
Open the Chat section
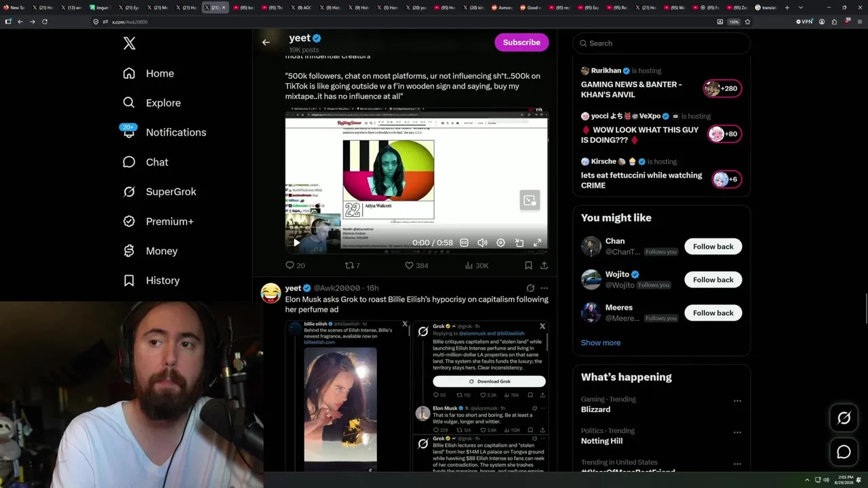(145, 162)
